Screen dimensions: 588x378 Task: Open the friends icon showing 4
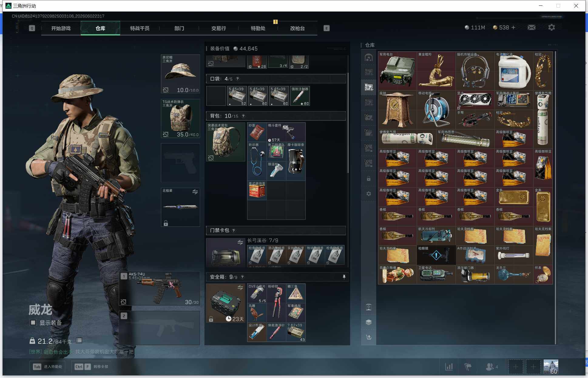click(492, 367)
